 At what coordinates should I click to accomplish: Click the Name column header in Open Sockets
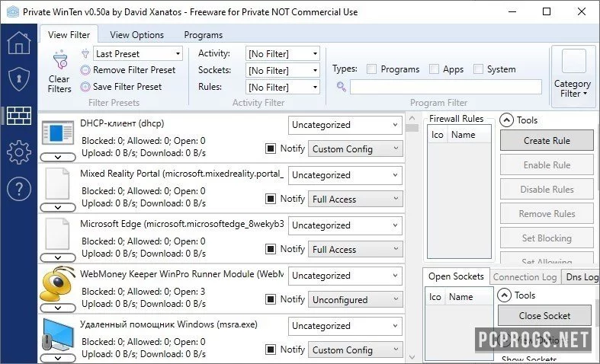[x=469, y=297]
